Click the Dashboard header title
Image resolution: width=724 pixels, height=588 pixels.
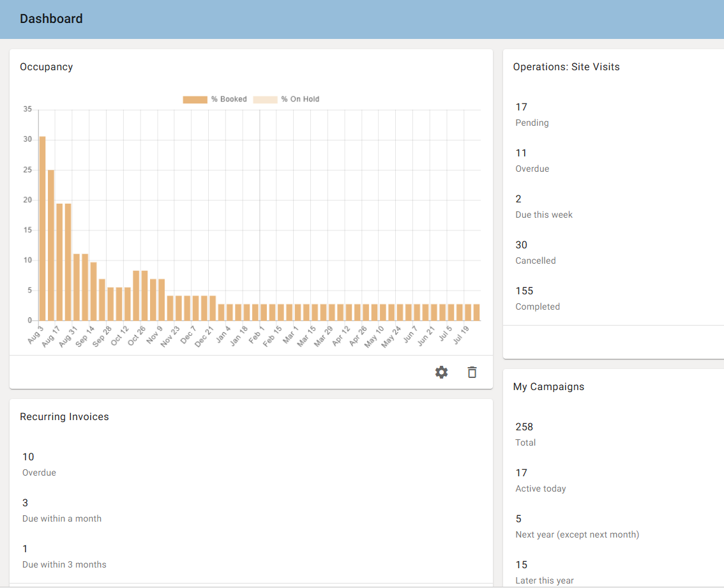(51, 19)
